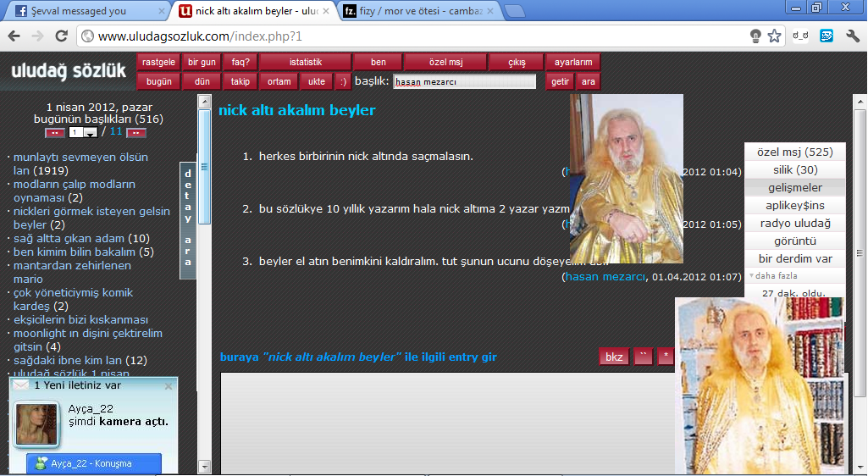
Task: Open istatistik page
Action: pos(305,62)
